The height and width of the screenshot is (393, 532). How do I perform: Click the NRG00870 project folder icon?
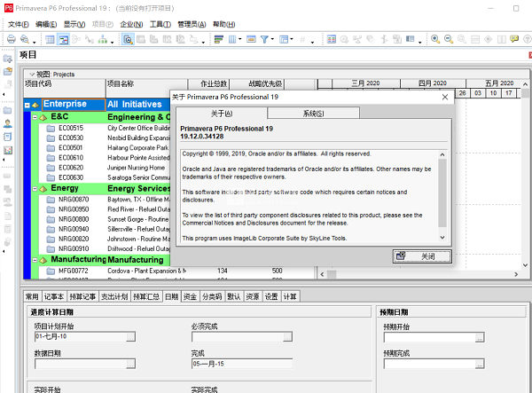coord(51,200)
